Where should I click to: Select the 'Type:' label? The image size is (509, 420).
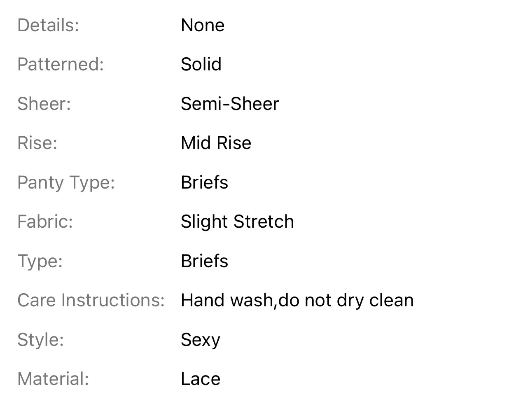tap(40, 261)
